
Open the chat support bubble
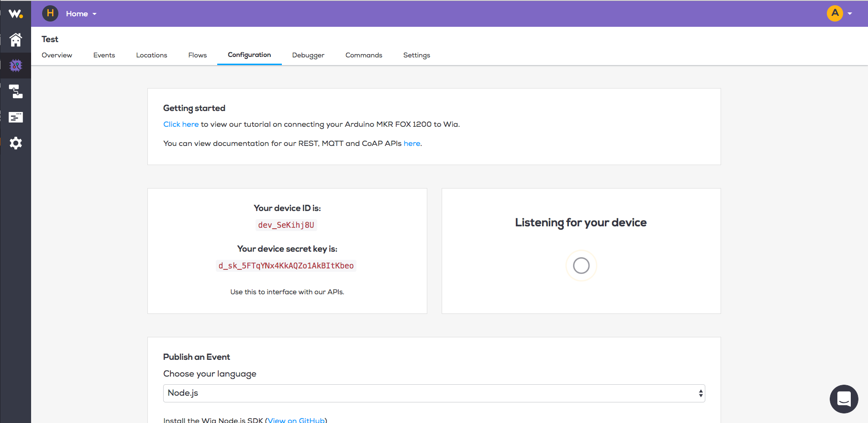[844, 399]
